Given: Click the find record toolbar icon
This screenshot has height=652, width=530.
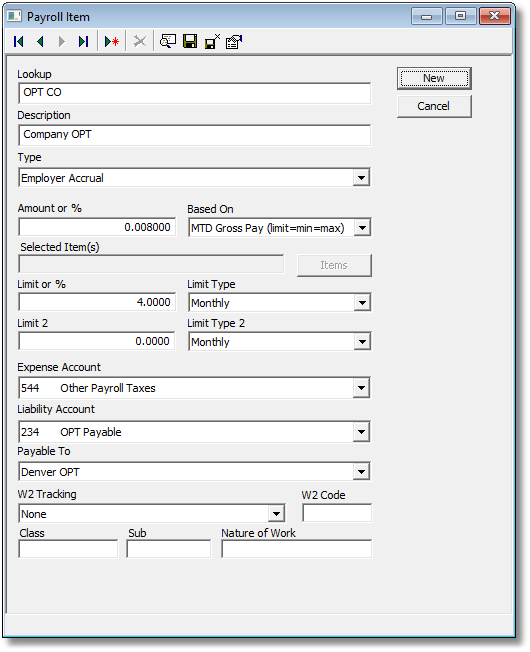Looking at the screenshot, I should [168, 42].
